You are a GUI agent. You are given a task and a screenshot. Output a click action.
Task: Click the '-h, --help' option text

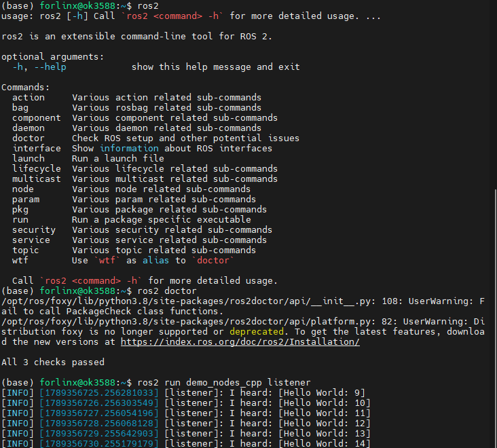[39, 67]
